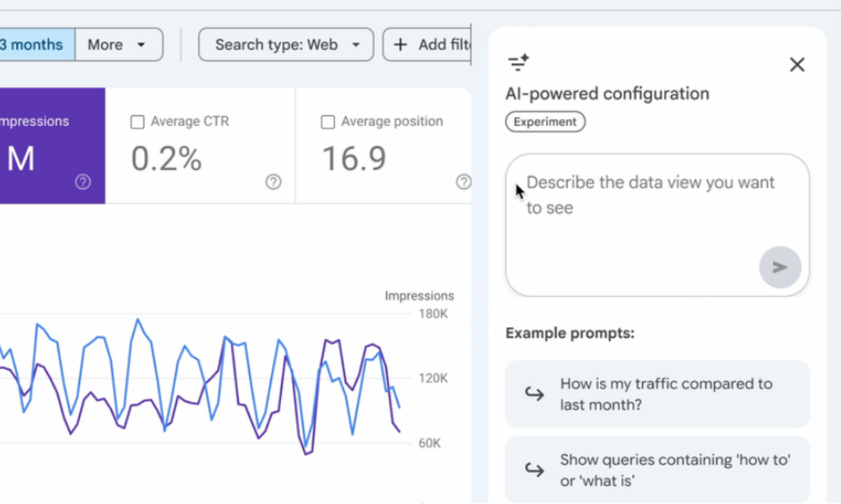The image size is (841, 504).
Task: Click the plus icon on Add filter
Action: (400, 45)
